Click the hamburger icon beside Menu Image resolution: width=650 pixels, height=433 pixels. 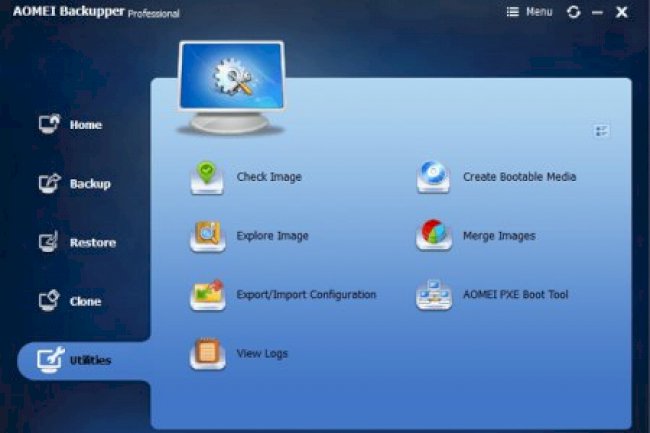coord(513,12)
